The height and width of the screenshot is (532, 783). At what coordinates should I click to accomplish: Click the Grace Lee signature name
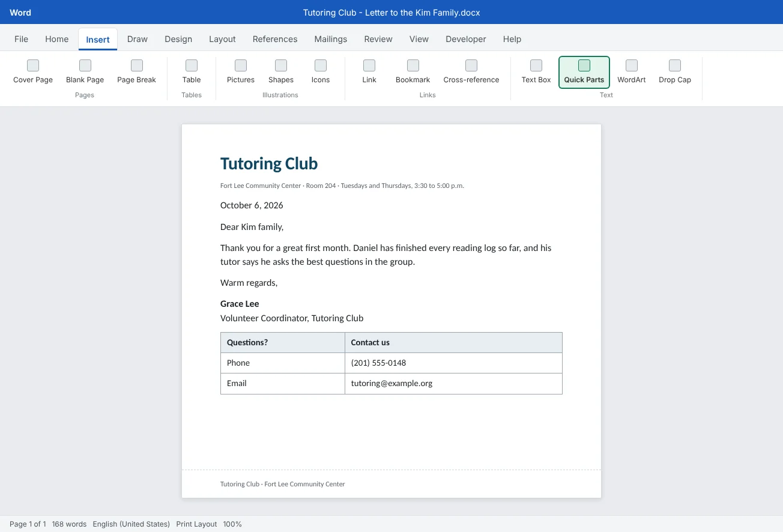240,304
